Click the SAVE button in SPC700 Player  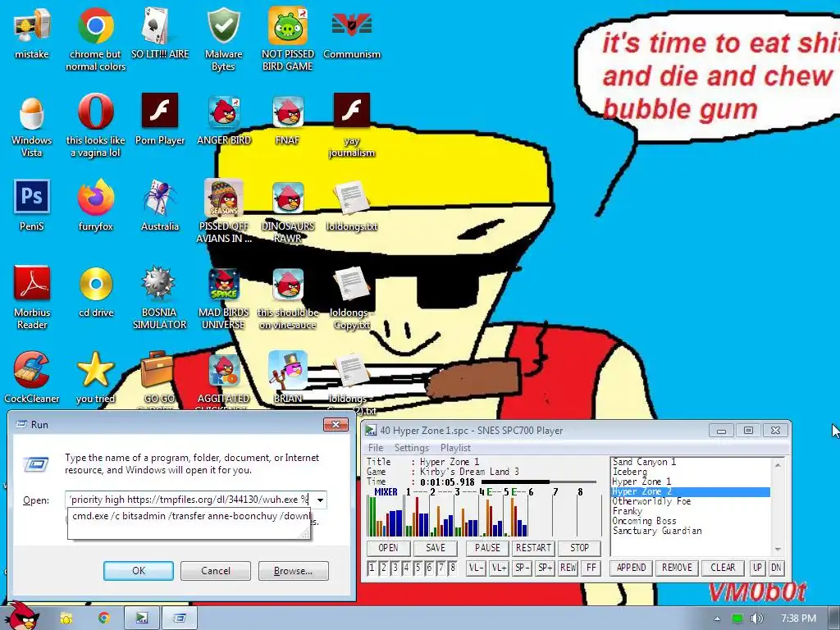coord(436,548)
